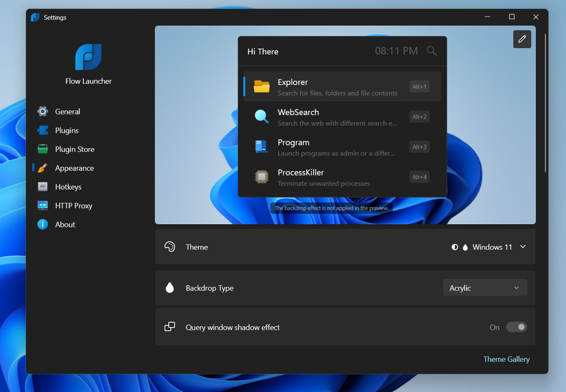Click the Hotkeys Alt key icon
The height and width of the screenshot is (392, 566).
click(43, 186)
